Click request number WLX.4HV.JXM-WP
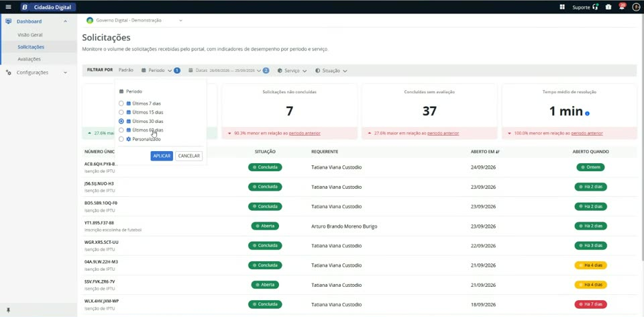This screenshot has width=644, height=317. (101, 301)
